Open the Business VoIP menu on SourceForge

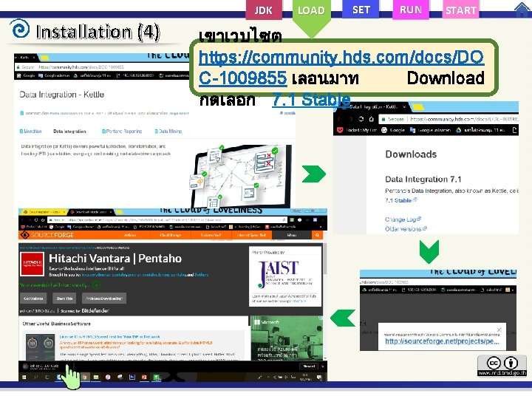point(211,235)
